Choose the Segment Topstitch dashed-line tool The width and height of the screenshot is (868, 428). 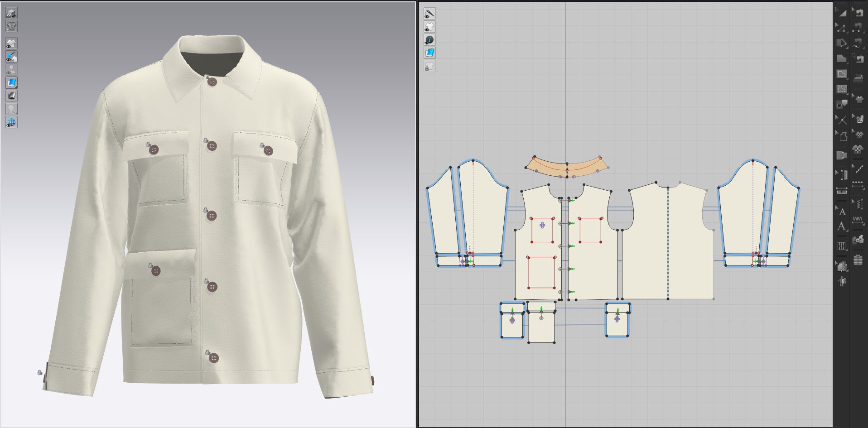858,185
